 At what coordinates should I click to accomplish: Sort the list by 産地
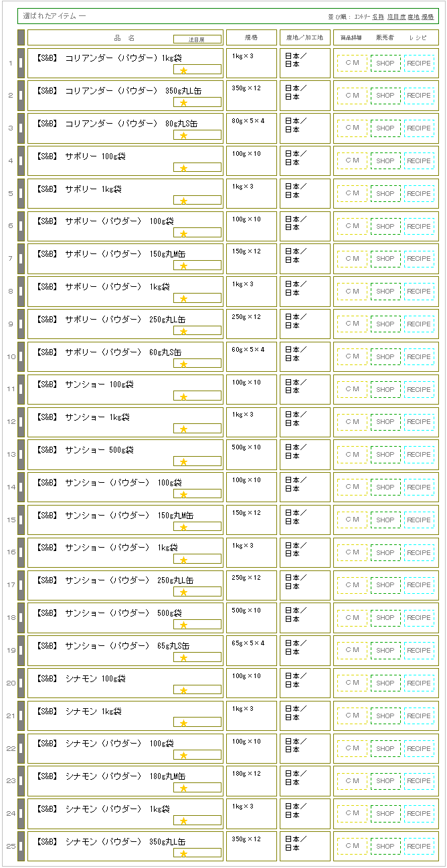414,16
